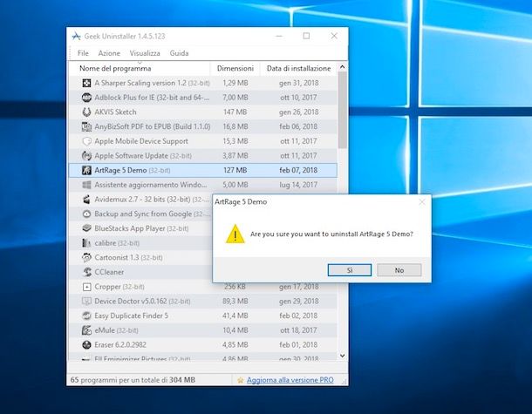Click the Easy Duplicate Finder 5 icon
Image resolution: width=532 pixels, height=414 pixels.
tap(86, 316)
